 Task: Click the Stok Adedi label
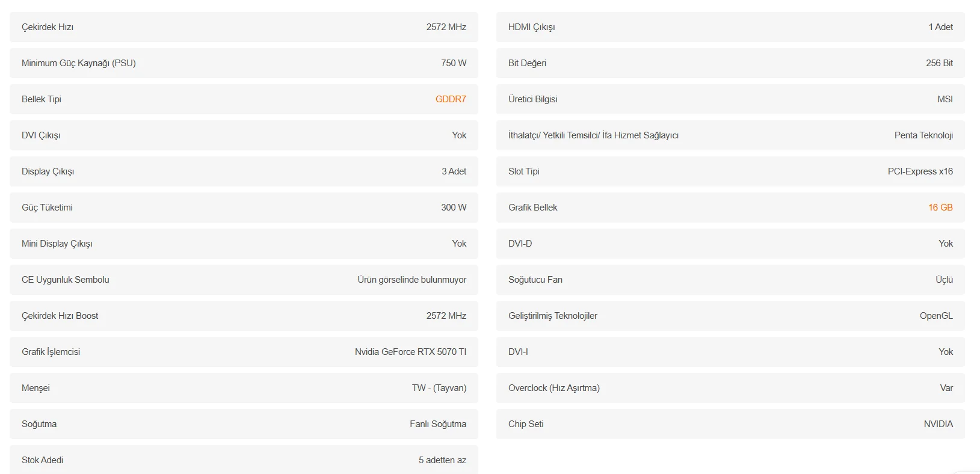(x=42, y=460)
